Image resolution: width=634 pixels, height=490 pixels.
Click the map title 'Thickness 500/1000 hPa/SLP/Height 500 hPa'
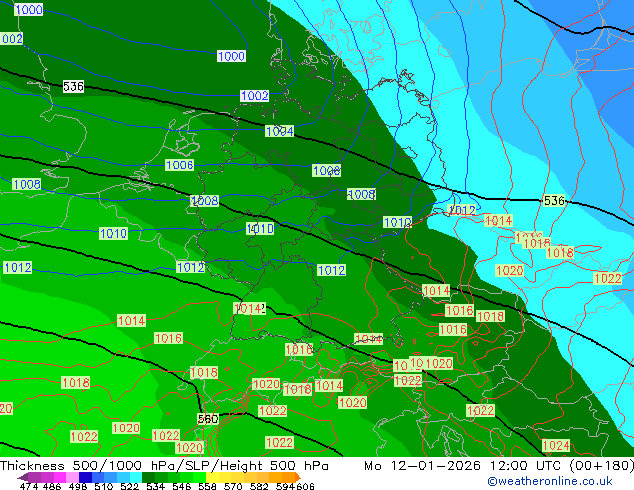(164, 466)
